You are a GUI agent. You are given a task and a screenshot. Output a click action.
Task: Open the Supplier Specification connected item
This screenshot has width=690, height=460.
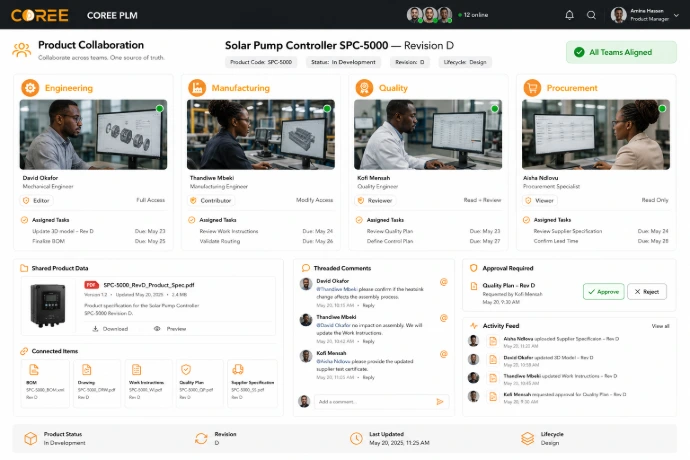(252, 383)
